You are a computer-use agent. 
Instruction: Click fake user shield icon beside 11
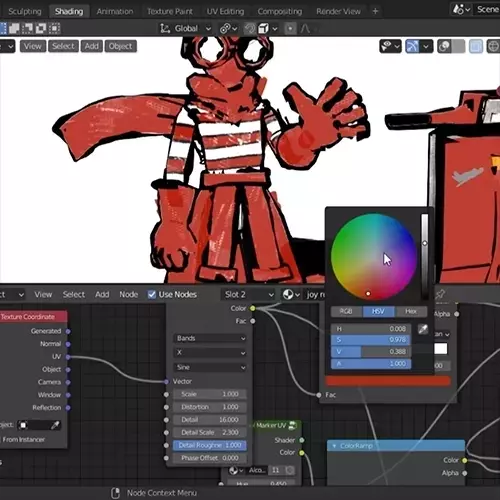tap(290, 470)
